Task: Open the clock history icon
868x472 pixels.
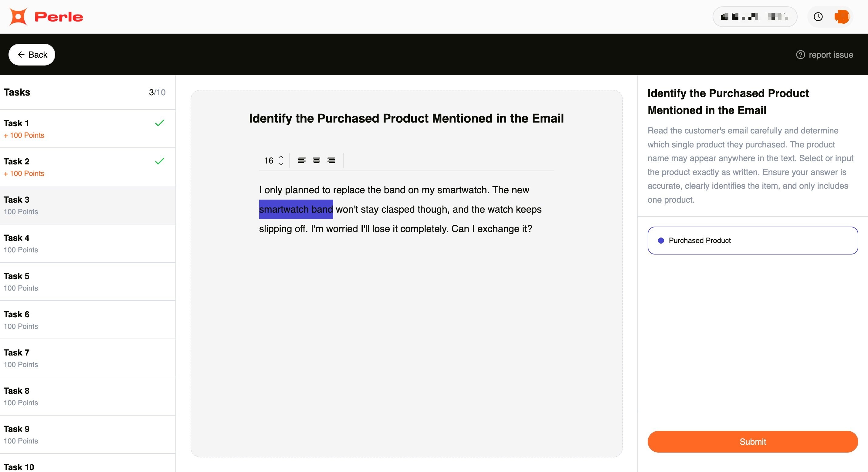Action: [818, 17]
